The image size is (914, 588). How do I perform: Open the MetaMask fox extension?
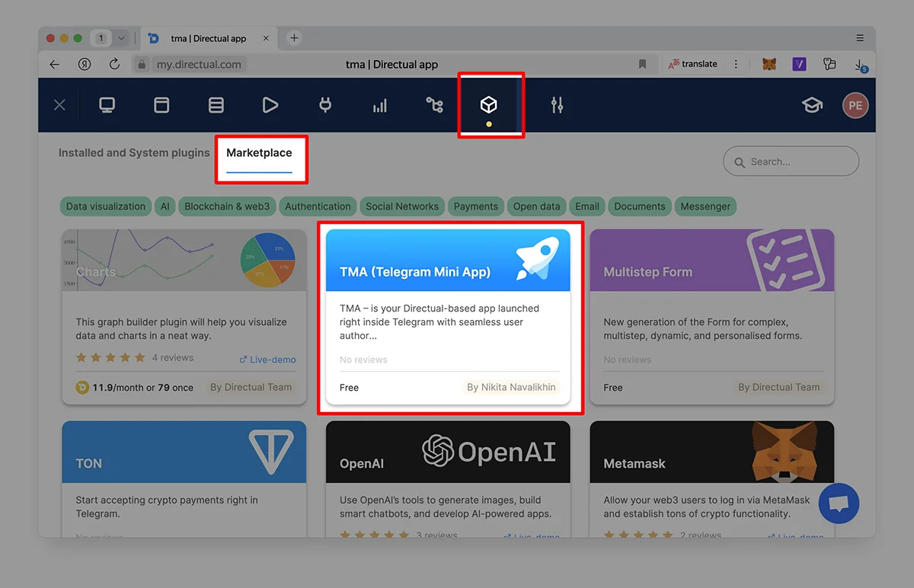(x=769, y=64)
